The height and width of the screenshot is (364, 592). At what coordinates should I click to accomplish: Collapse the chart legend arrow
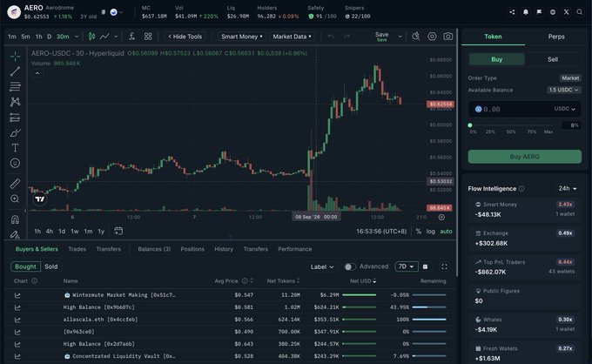pyautogui.click(x=37, y=73)
